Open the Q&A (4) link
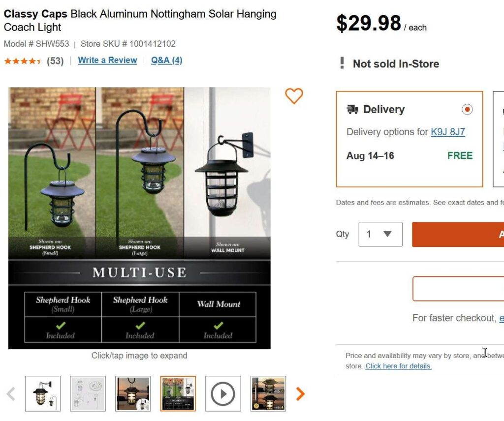Viewport: 504px width, 421px height. (166, 60)
